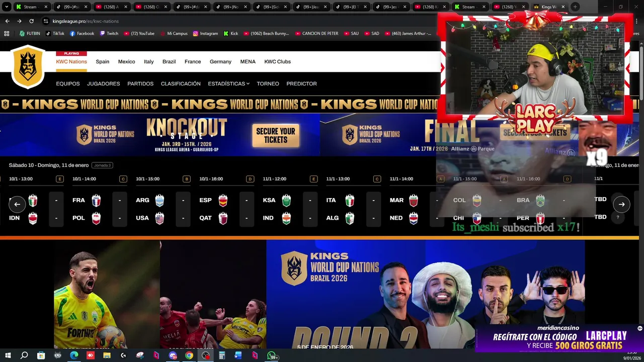The height and width of the screenshot is (362, 644).
Task: Open the Chrome apps grid in bookmarks bar
Action: coord(7,34)
